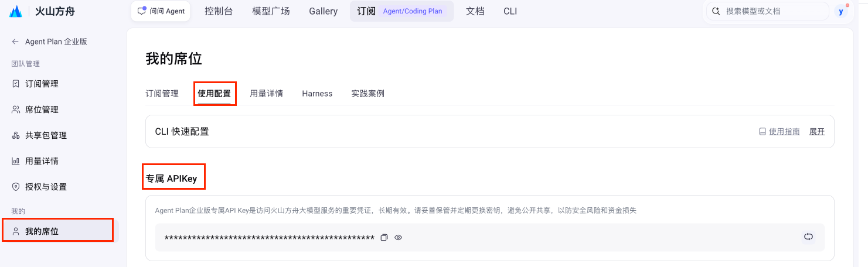Switch to the Harness tab
The height and width of the screenshot is (267, 868).
[317, 94]
